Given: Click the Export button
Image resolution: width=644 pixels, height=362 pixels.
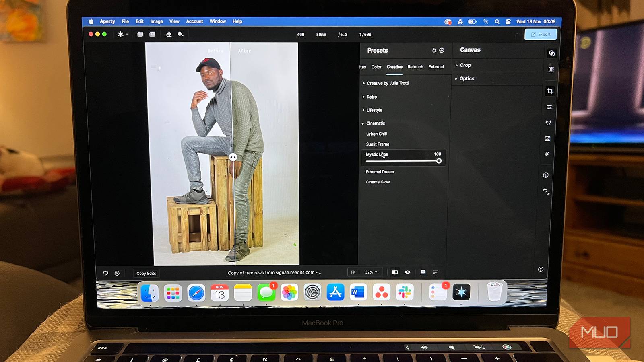Looking at the screenshot, I should (541, 35).
